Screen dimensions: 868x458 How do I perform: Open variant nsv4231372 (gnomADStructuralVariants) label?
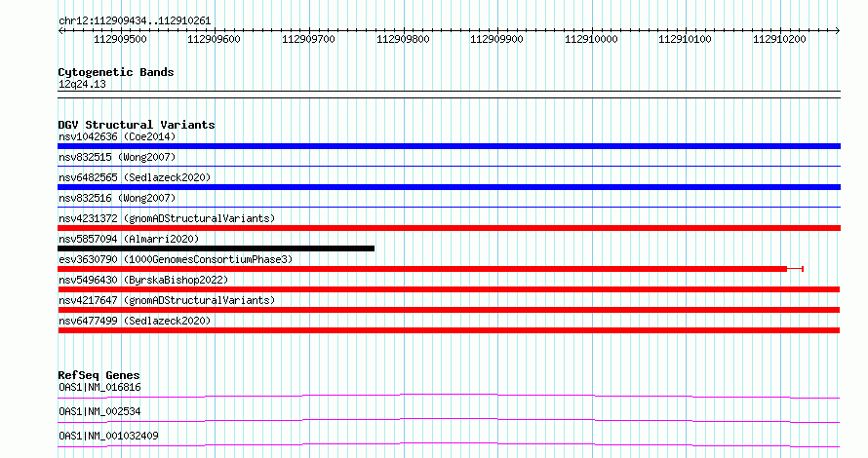(x=167, y=218)
